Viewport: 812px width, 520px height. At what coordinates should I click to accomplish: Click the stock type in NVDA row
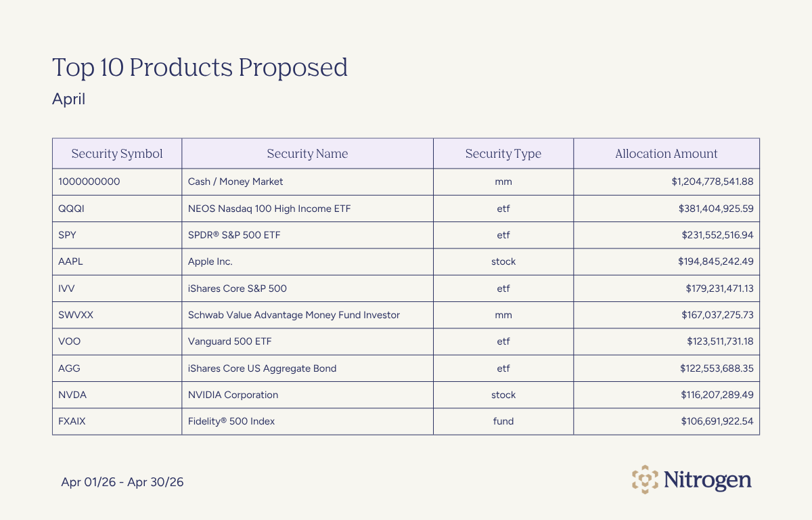pos(503,395)
